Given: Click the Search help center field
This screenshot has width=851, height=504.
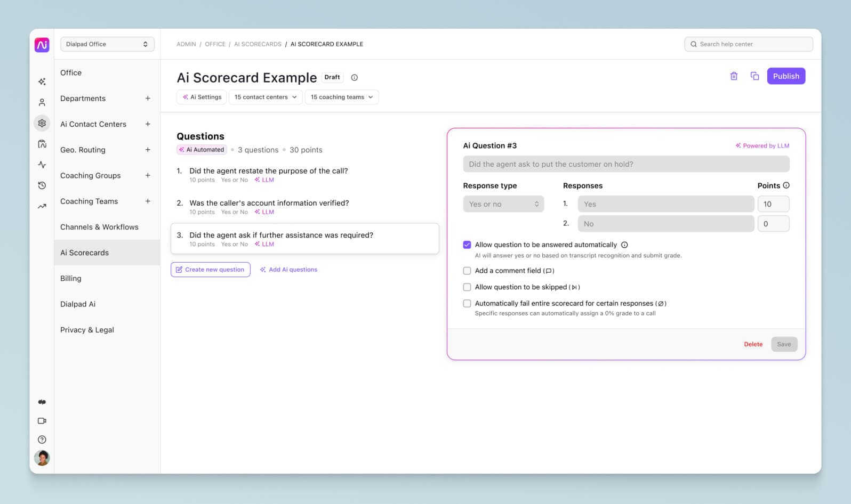Looking at the screenshot, I should pyautogui.click(x=748, y=44).
